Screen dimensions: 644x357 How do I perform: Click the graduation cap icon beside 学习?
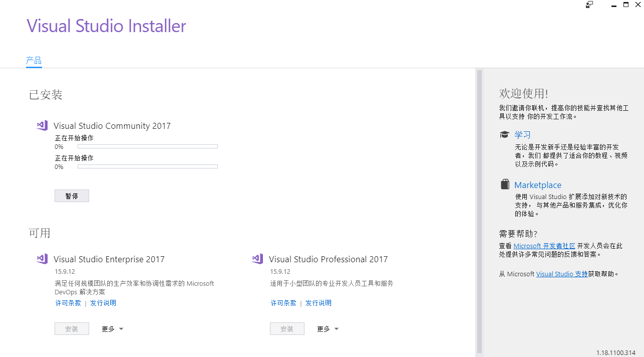click(505, 134)
